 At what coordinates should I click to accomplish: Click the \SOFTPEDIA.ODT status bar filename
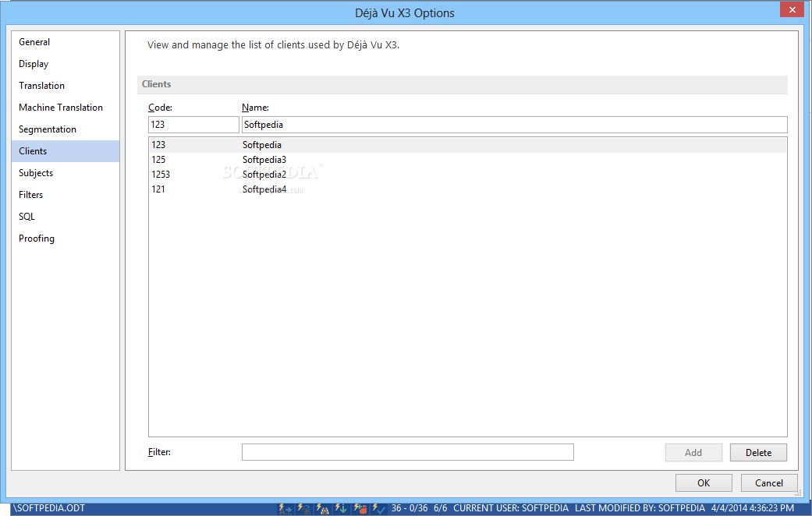(48, 508)
